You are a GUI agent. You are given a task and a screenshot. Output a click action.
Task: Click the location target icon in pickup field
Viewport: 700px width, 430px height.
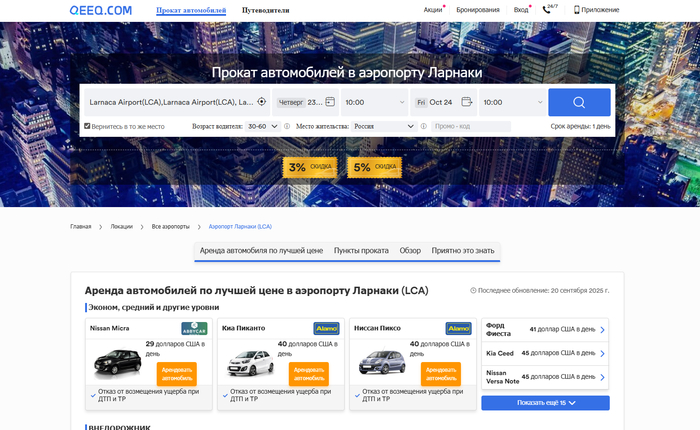click(262, 102)
